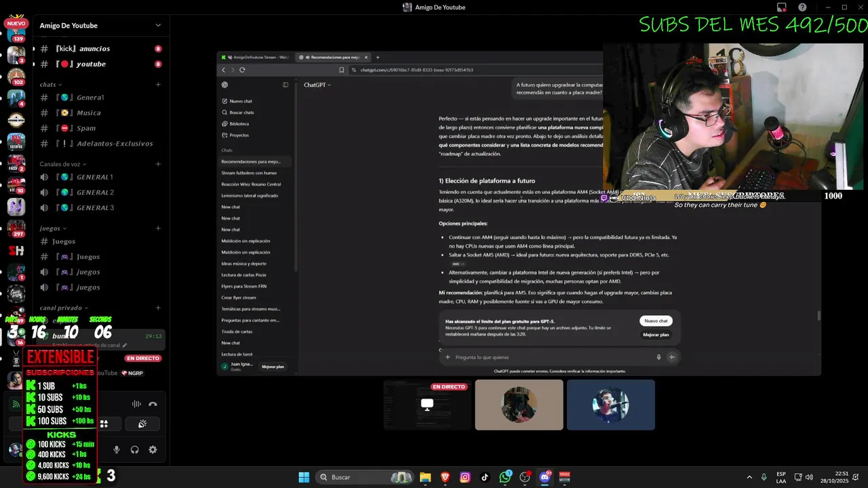Image resolution: width=868 pixels, height=488 pixels.
Task: Open the kick anuncios channel
Action: [100, 49]
